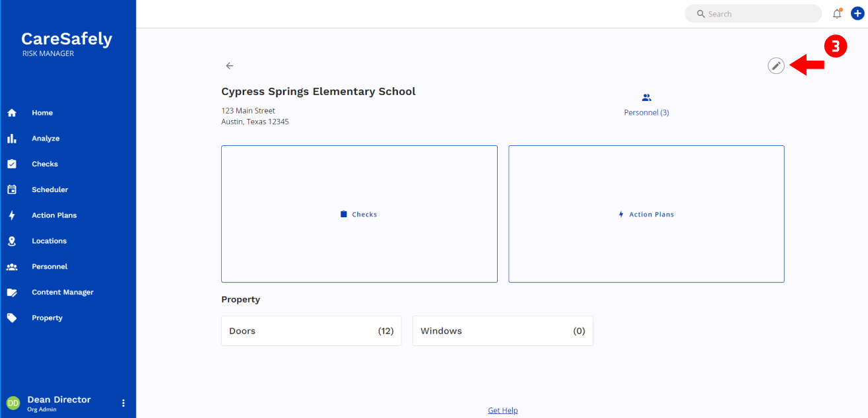This screenshot has height=418, width=868.
Task: Open the user options three-dot menu
Action: pyautogui.click(x=123, y=403)
